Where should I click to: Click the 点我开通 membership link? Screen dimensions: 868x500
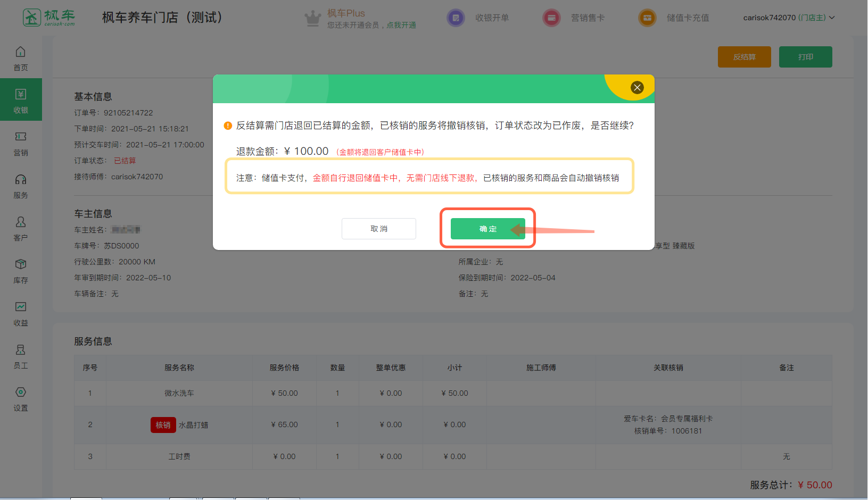coord(401,25)
